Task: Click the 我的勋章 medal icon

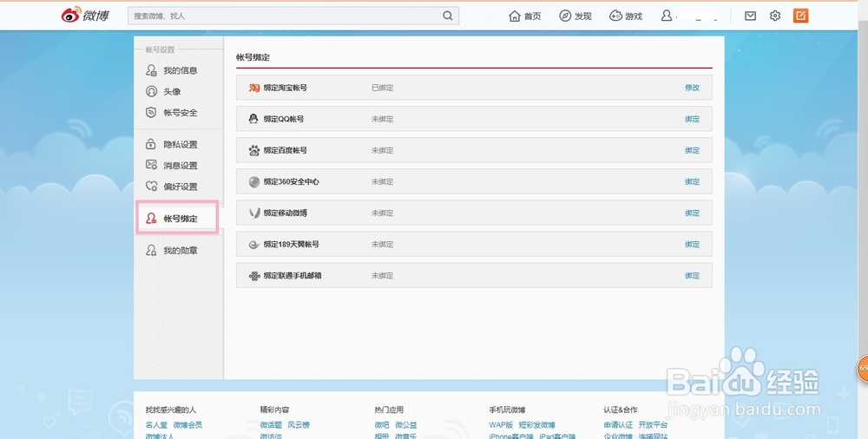Action: click(151, 251)
